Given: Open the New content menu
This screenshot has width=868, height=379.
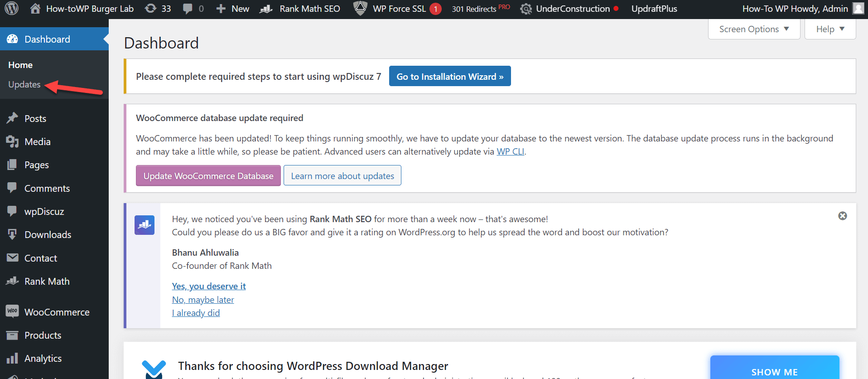Looking at the screenshot, I should coord(233,9).
